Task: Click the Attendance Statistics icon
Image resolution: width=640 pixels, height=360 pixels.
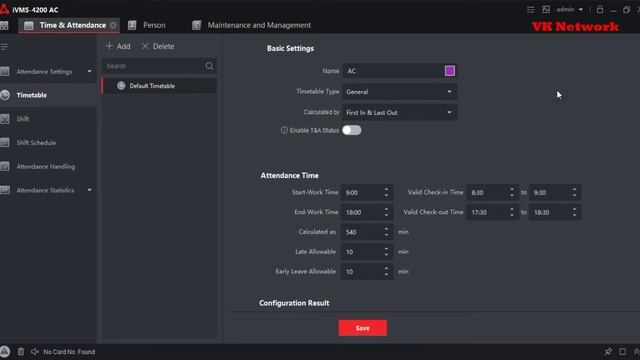Action: [4, 190]
